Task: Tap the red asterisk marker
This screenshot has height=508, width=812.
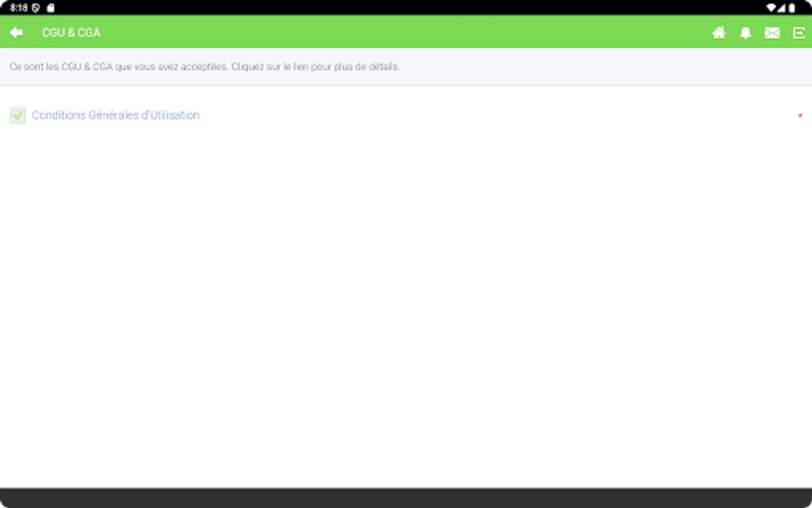Action: (x=800, y=115)
